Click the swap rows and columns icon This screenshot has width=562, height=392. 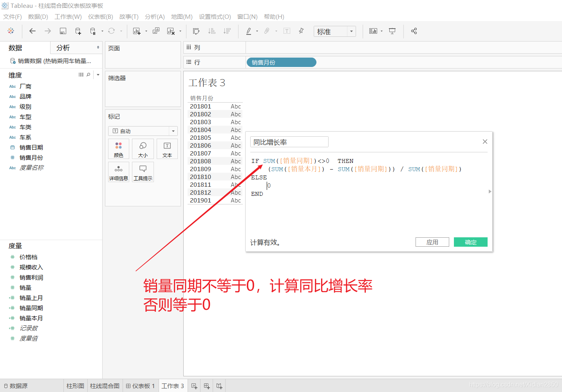tap(196, 31)
